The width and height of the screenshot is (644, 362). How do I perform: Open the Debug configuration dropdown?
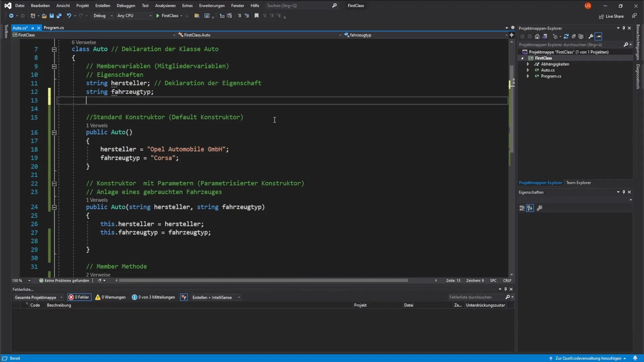point(103,16)
